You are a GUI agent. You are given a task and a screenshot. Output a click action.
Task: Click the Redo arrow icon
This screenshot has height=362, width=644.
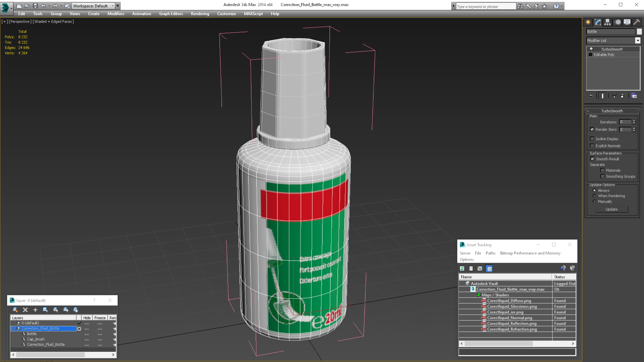(x=55, y=6)
